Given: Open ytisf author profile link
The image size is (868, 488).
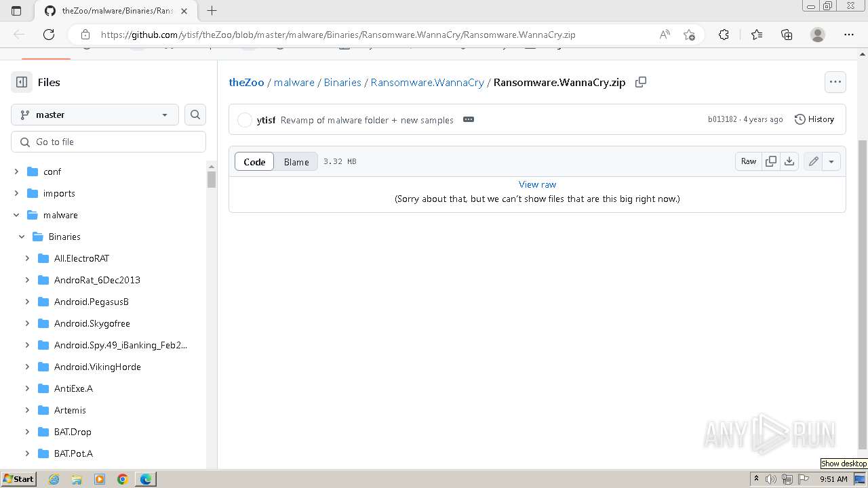Looking at the screenshot, I should 266,120.
